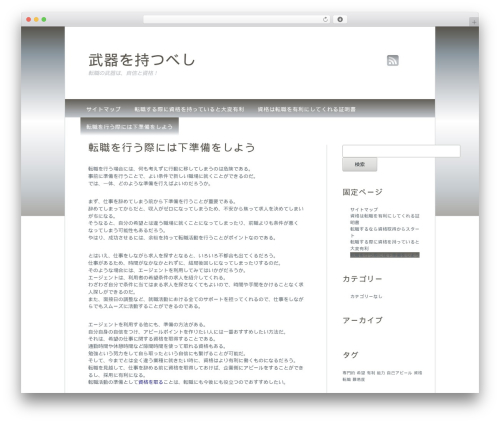Image resolution: width=500 pixels, height=423 pixels.
Task: Click the dark highlighted current page sidebar item
Action: [385, 255]
